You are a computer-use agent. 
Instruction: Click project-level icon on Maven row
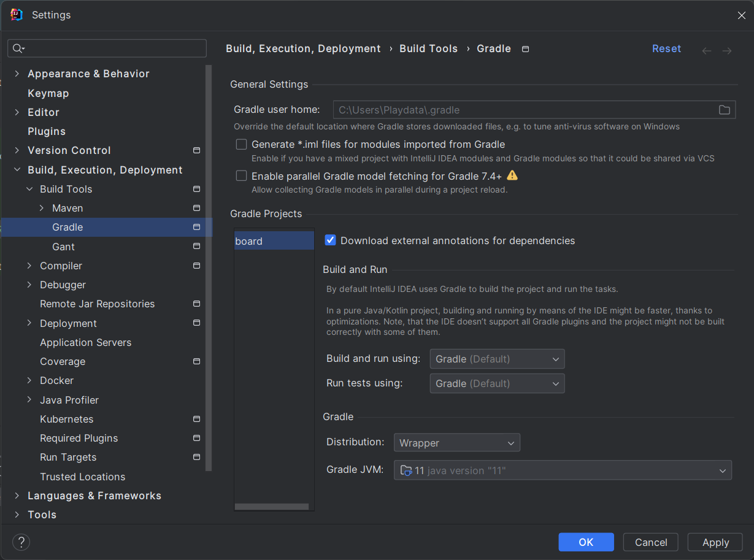(x=196, y=208)
